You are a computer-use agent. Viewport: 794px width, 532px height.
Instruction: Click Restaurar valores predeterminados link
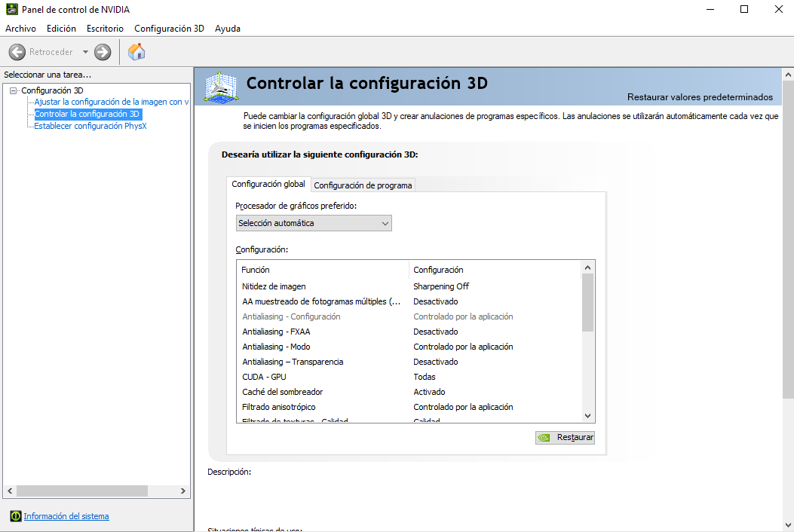pos(700,97)
